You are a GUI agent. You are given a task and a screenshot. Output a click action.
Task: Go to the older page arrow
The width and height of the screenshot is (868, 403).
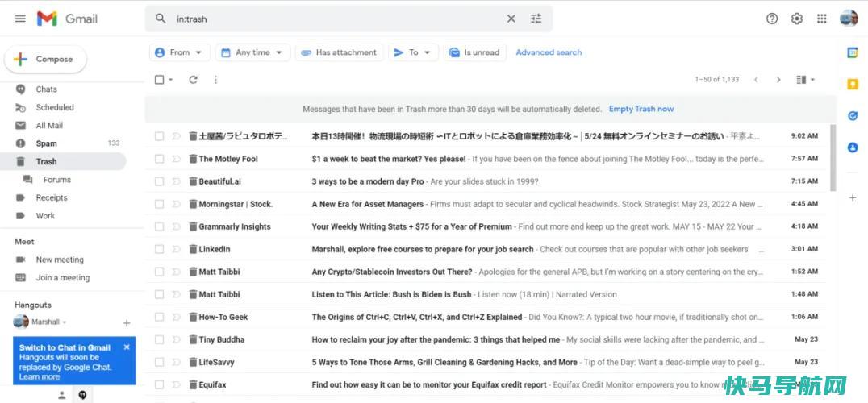point(778,80)
